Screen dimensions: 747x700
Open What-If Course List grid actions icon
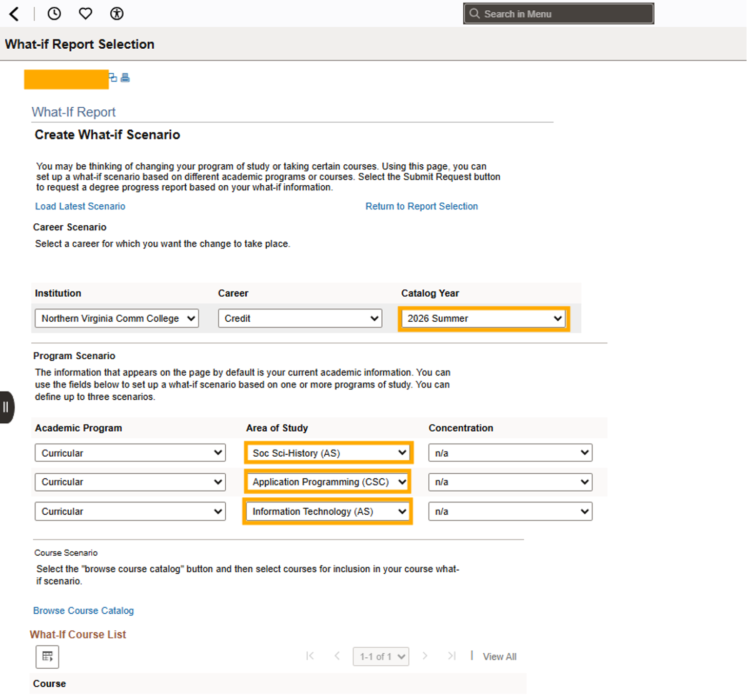click(x=47, y=656)
